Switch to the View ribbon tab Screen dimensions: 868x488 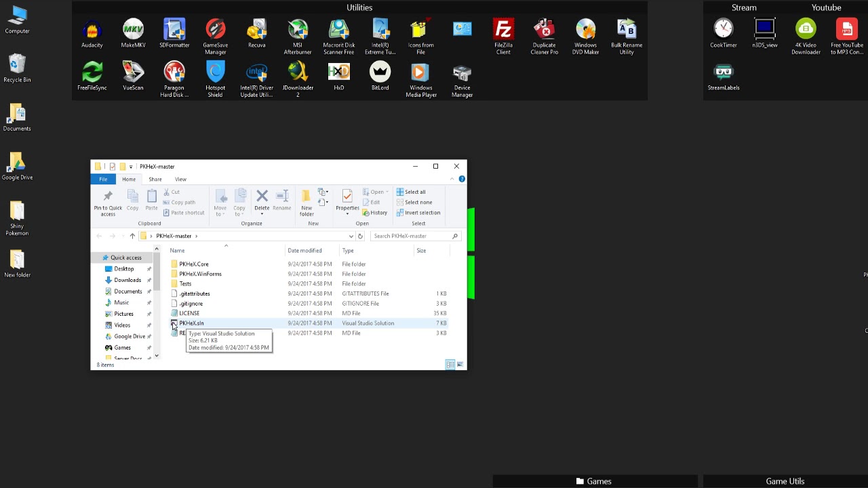(180, 179)
